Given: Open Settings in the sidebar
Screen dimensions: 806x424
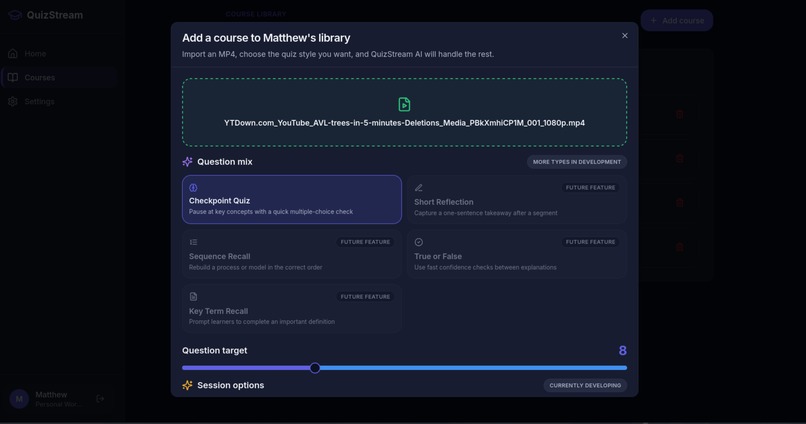Looking at the screenshot, I should click(x=59, y=102).
